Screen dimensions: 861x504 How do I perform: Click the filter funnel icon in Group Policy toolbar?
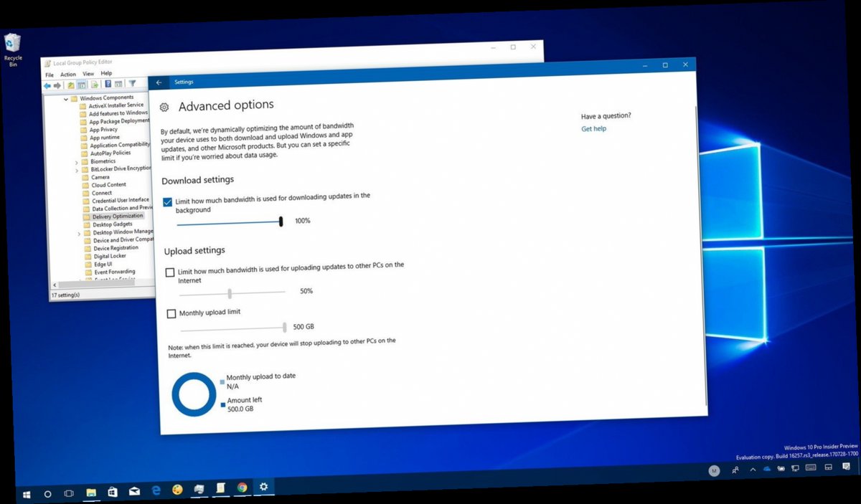(x=132, y=83)
